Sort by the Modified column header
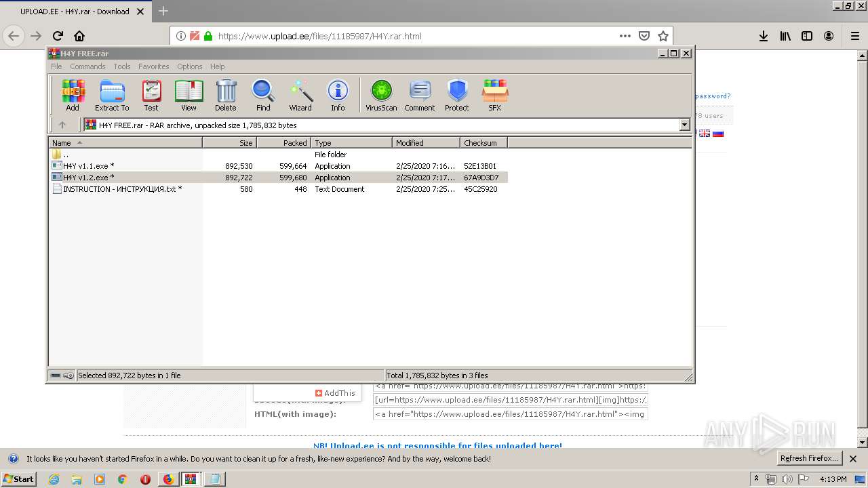This screenshot has width=868, height=488. (x=426, y=143)
